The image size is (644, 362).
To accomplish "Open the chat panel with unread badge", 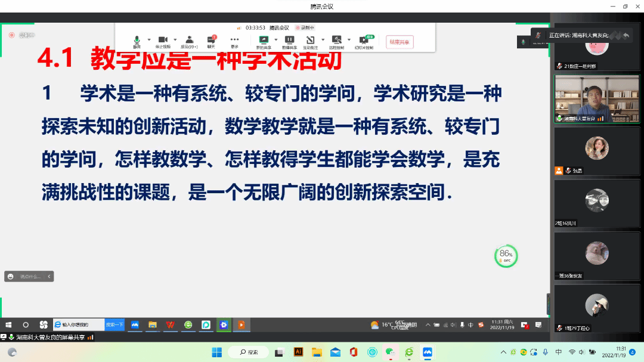I will coord(211,41).
